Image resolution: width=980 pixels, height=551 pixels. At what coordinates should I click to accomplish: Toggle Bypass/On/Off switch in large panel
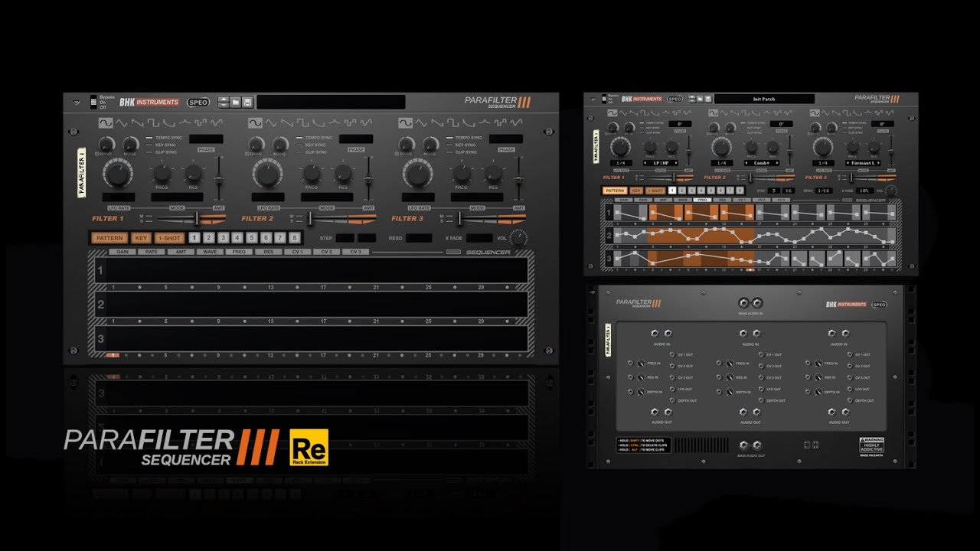[93, 102]
